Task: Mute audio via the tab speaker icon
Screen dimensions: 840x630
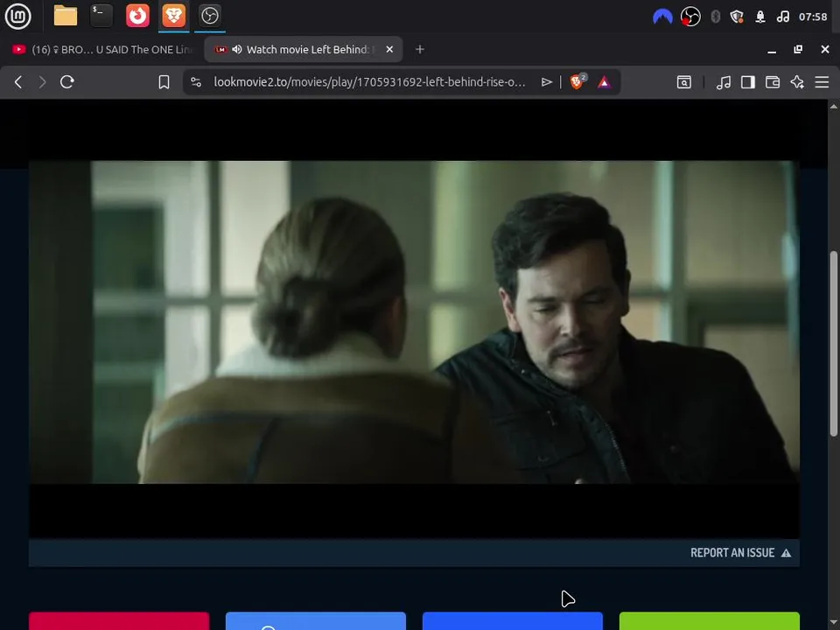Action: (237, 49)
